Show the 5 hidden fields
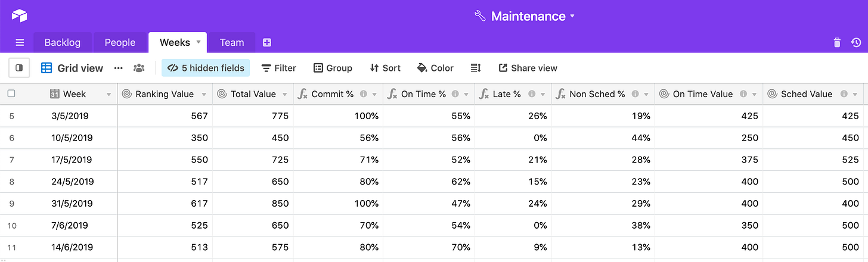 click(x=206, y=68)
